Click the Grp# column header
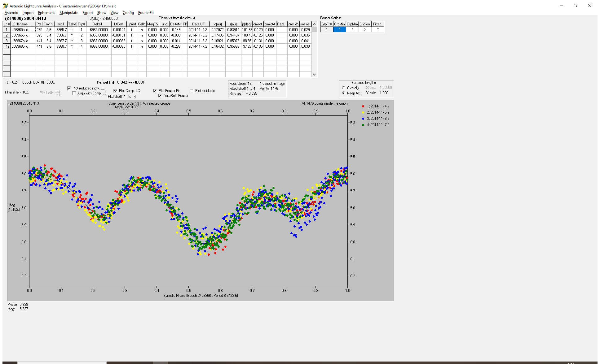Viewport: 600px width, 364px height. [82, 24]
